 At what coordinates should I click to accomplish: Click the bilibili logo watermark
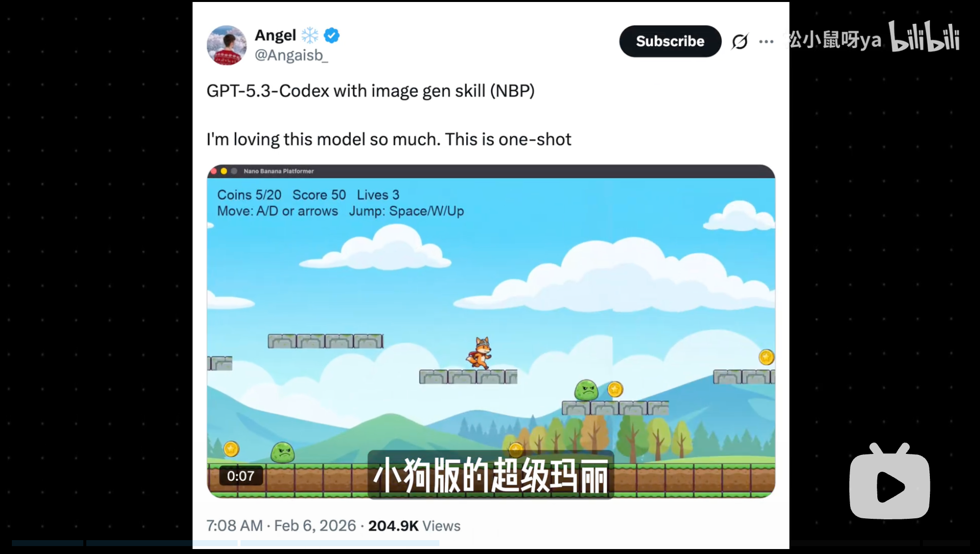tap(924, 36)
